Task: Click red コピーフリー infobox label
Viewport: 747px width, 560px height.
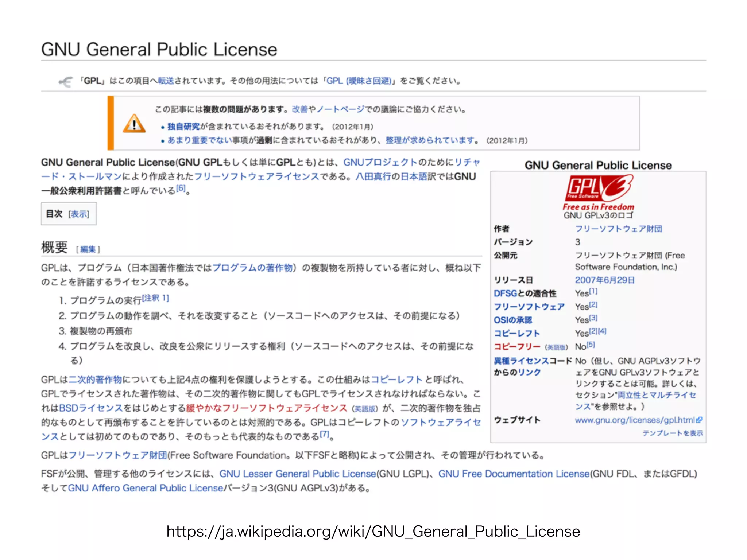Action: tap(517, 346)
